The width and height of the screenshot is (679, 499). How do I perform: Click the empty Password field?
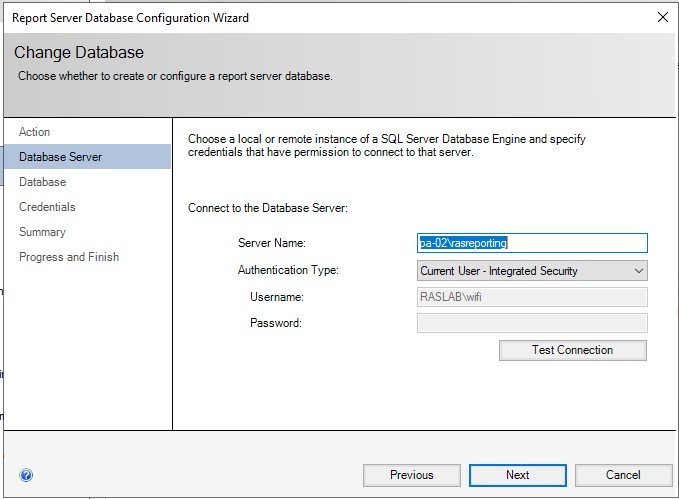[531, 323]
